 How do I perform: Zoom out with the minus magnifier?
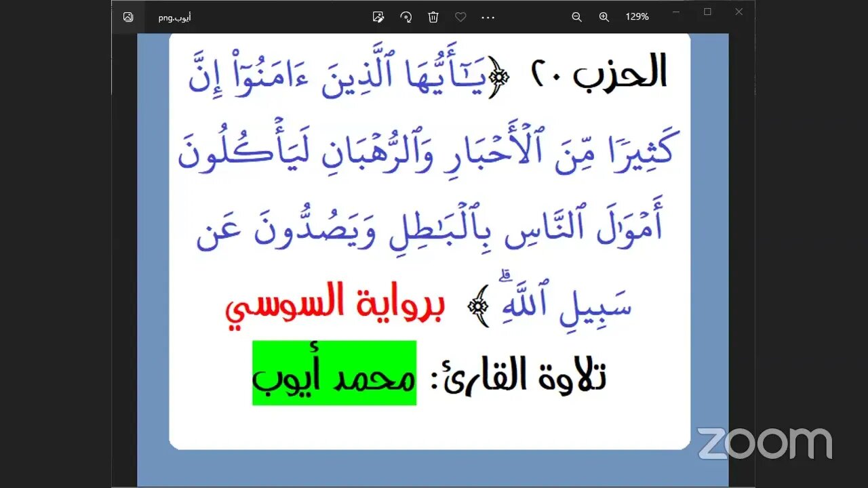pos(577,17)
